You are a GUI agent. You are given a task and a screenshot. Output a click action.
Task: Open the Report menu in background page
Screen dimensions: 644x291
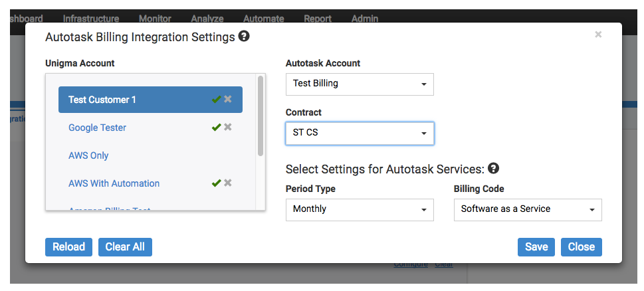pyautogui.click(x=318, y=19)
